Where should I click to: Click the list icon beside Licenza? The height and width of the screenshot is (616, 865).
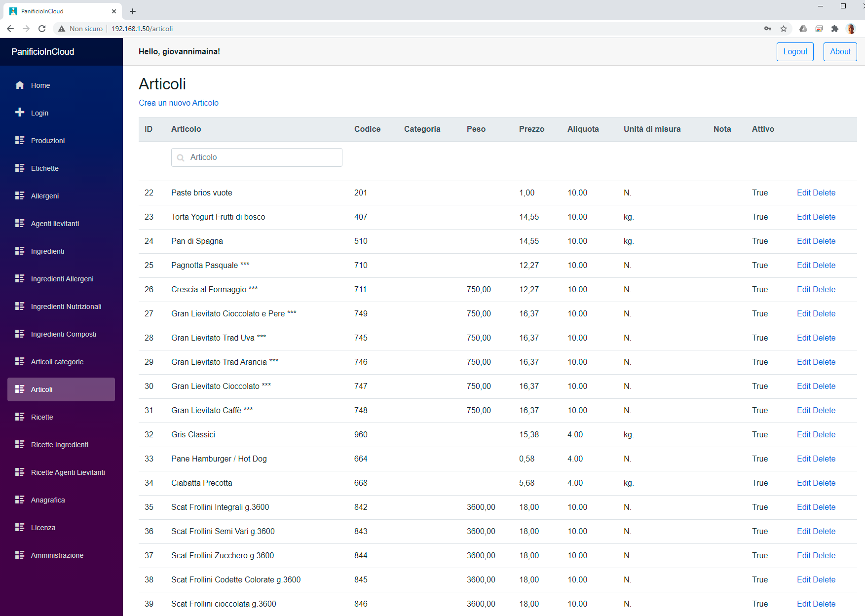[20, 527]
